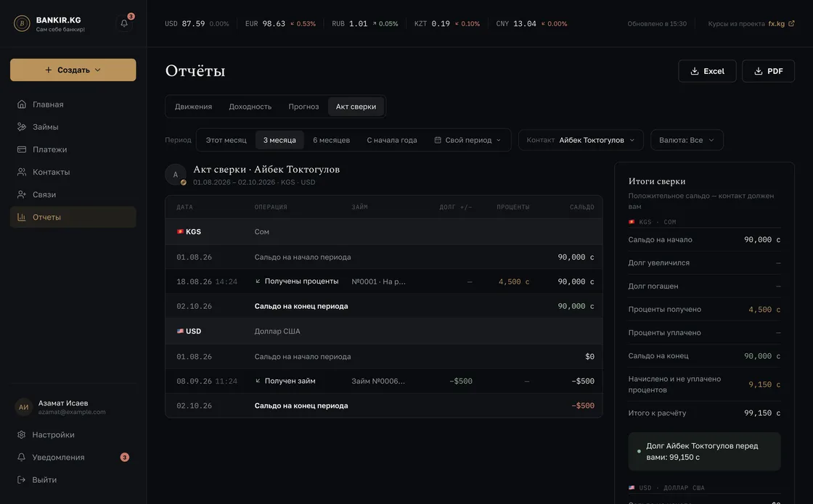Select the Акт сверки tab
The height and width of the screenshot is (504, 813).
coord(356,107)
